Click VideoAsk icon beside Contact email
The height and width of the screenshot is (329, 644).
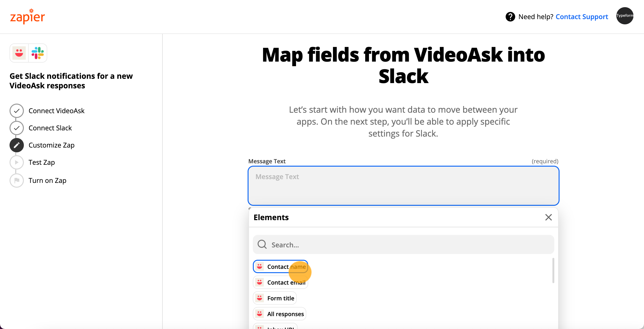point(260,282)
